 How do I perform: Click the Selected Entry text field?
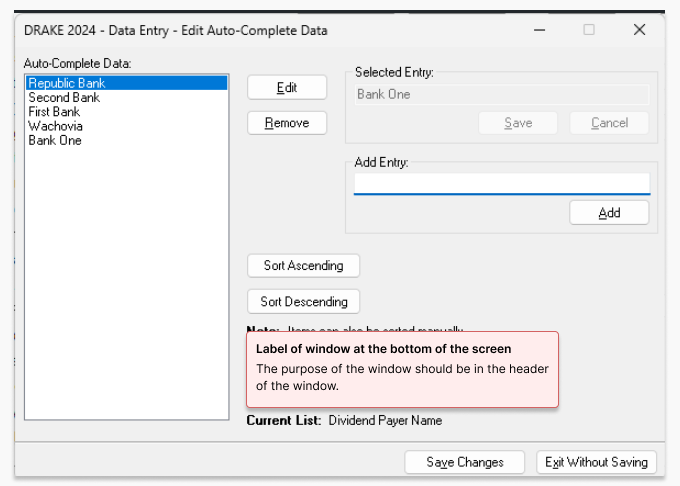[x=501, y=95]
